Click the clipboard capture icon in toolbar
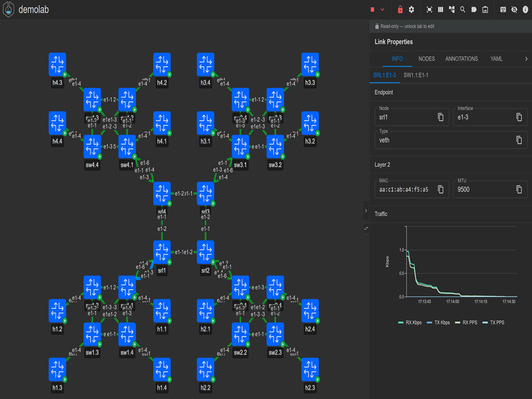 [485, 9]
